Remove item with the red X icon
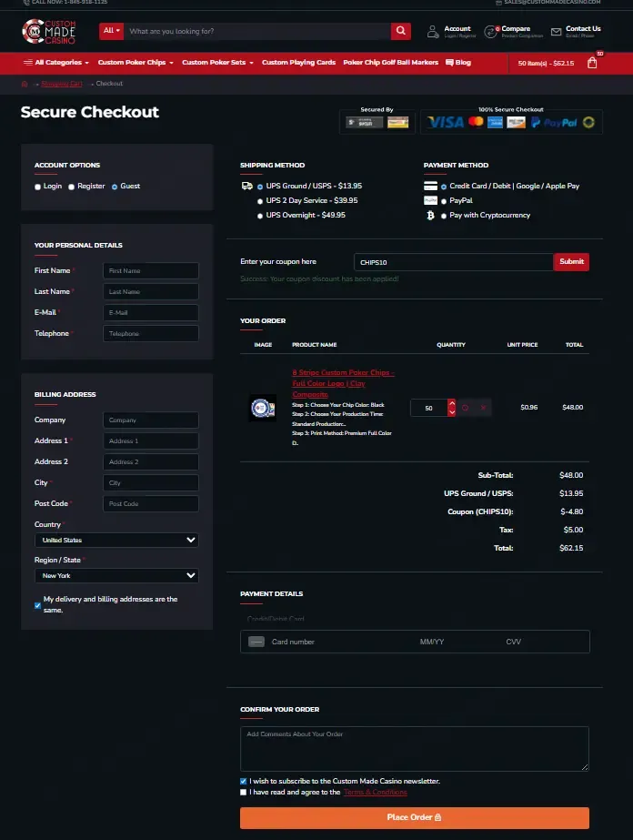This screenshot has width=633, height=840. tap(483, 408)
